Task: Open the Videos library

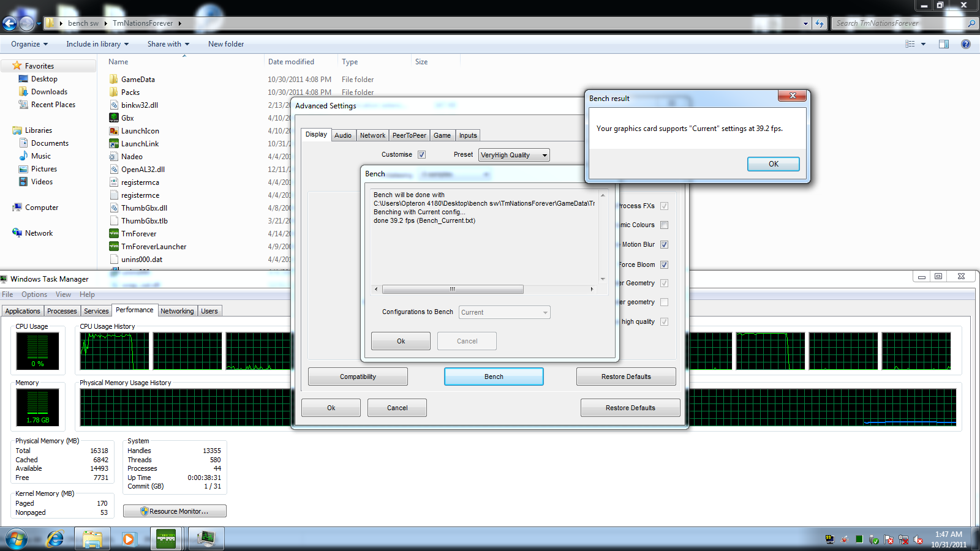Action: pos(42,182)
